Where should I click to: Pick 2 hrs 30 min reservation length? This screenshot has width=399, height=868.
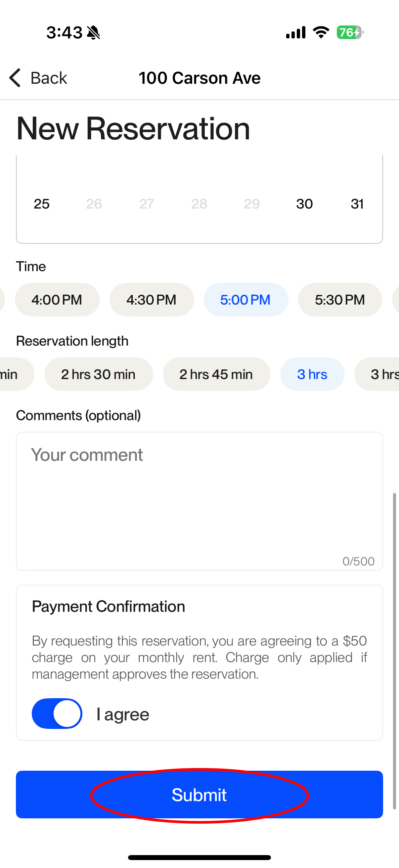pyautogui.click(x=99, y=374)
